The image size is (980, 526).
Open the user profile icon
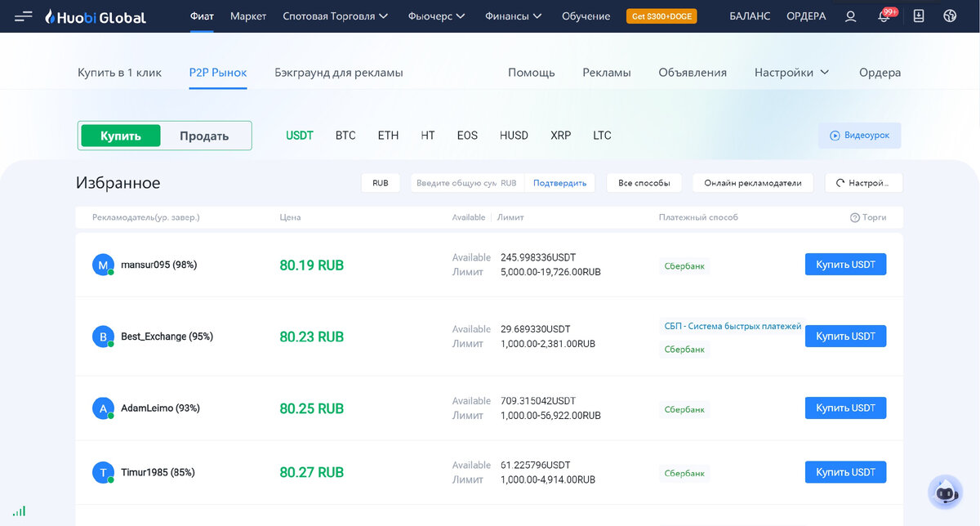pos(851,16)
